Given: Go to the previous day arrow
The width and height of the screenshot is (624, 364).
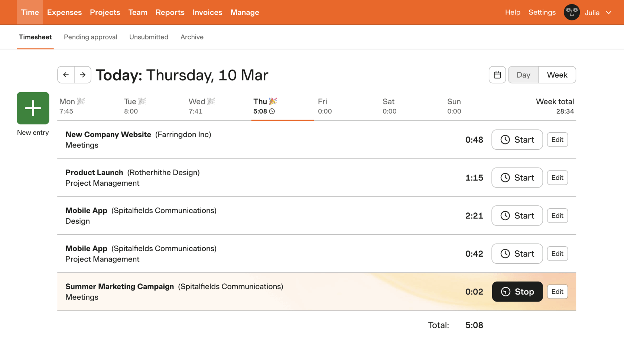Looking at the screenshot, I should pyautogui.click(x=66, y=75).
